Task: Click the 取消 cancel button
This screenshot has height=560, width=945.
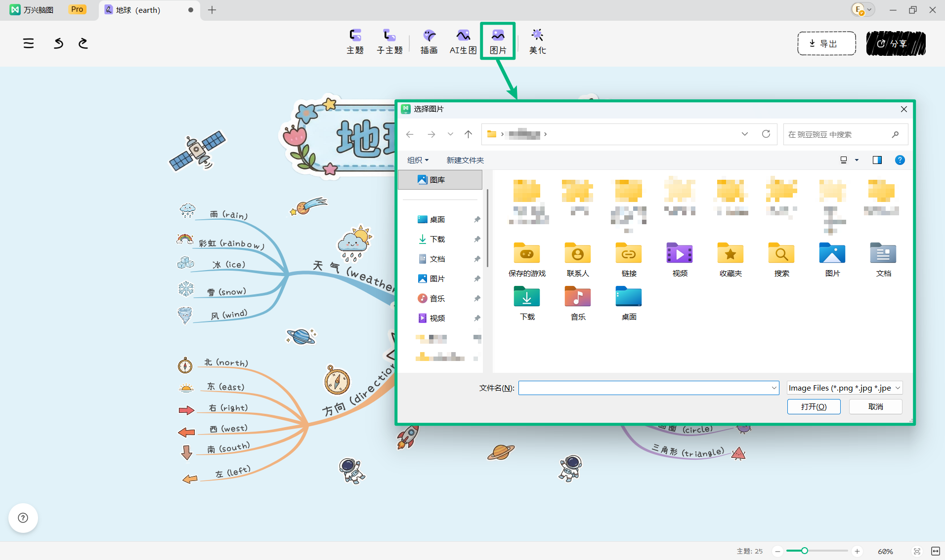Action: (875, 406)
